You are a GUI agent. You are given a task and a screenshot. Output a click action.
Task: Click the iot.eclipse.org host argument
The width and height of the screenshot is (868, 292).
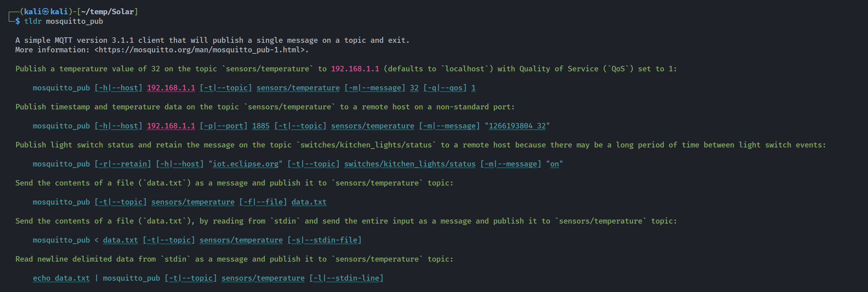[x=245, y=164]
